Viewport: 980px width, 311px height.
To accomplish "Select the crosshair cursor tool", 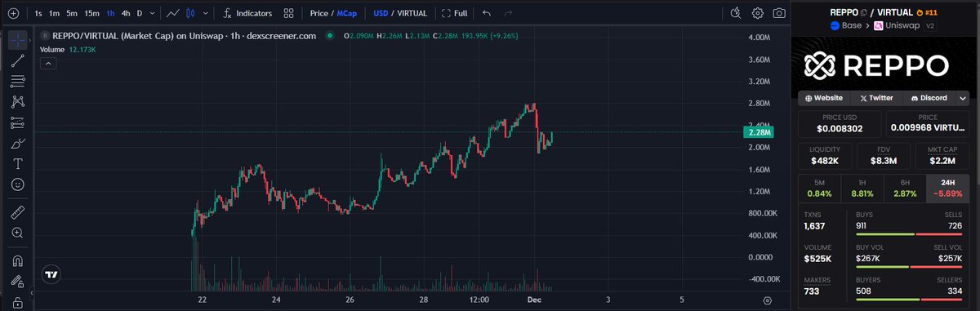I will [18, 39].
